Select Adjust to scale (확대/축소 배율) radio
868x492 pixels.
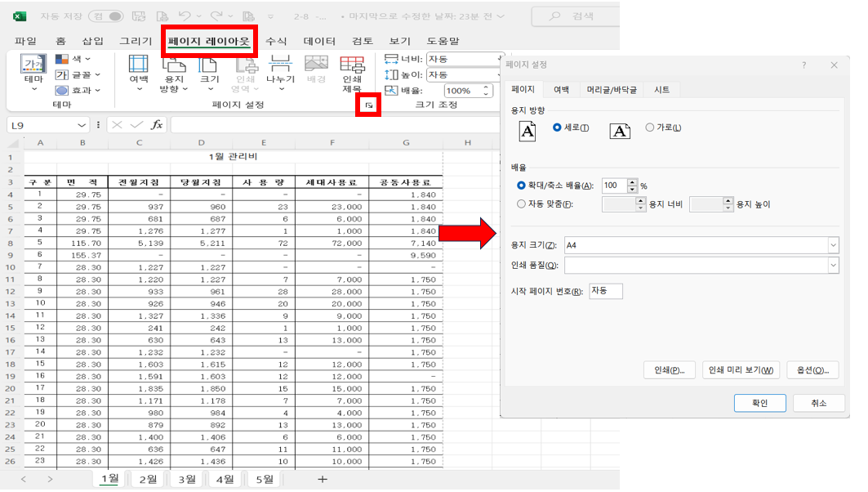521,186
